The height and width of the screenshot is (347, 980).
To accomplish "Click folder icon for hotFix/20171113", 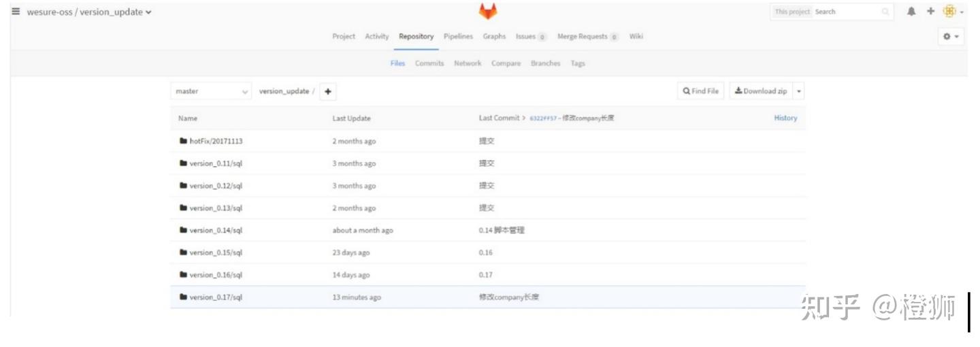I will tap(183, 141).
